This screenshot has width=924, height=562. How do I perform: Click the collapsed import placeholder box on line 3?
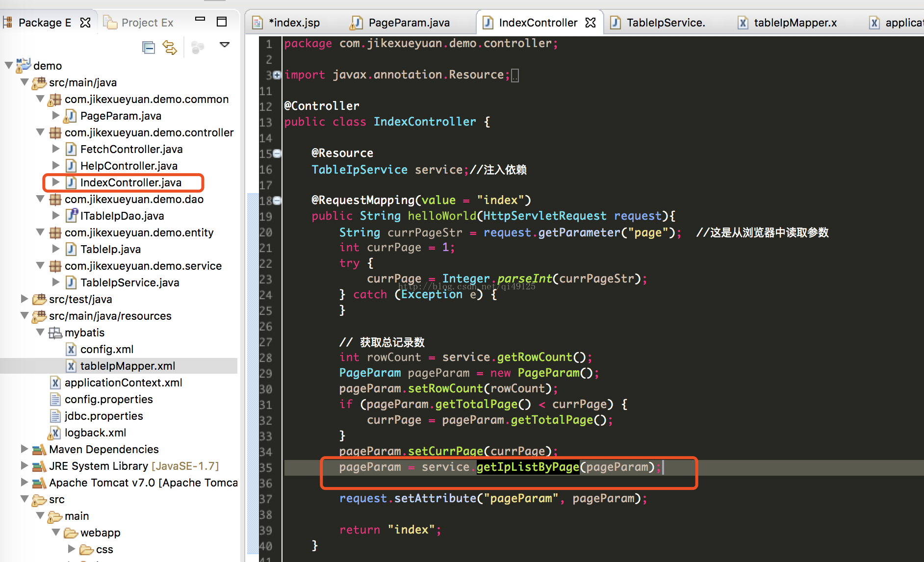[x=515, y=76]
